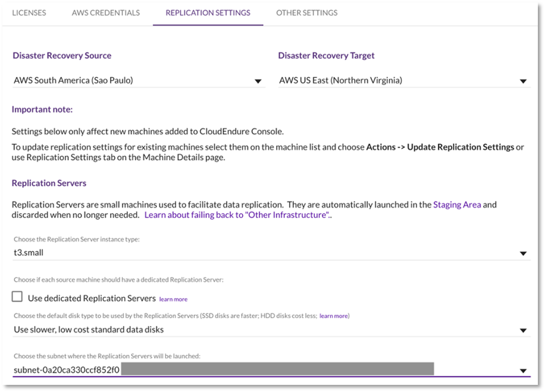The height and width of the screenshot is (392, 545).
Task: Expand the Replication Server instance type dropdown
Action: coord(271,253)
